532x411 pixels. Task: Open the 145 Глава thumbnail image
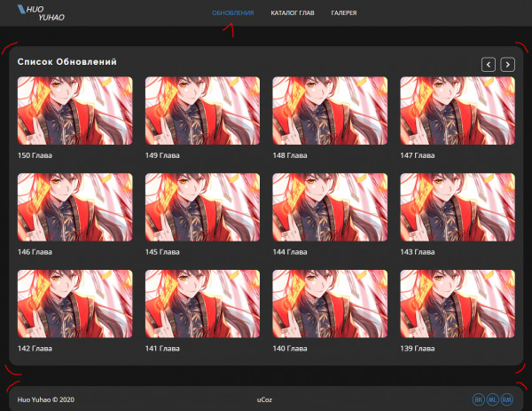click(x=202, y=207)
